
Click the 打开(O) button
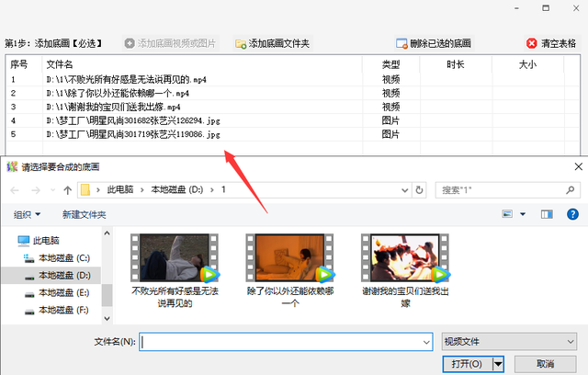point(467,364)
